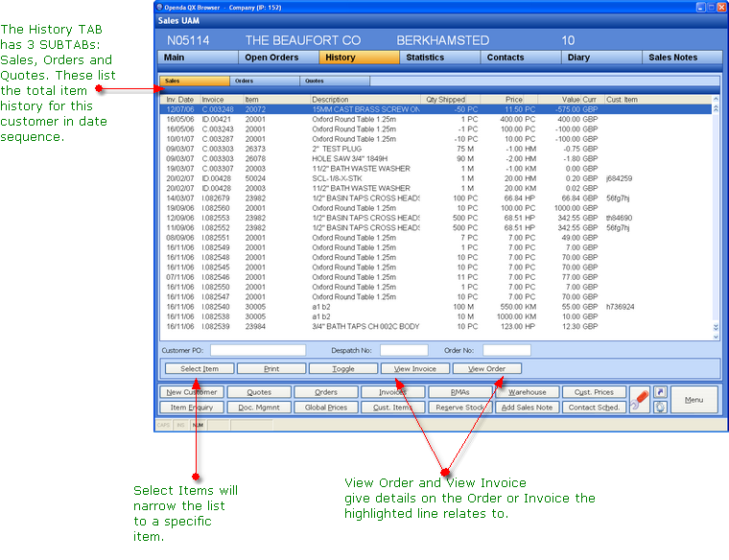Click the View Order button

pyautogui.click(x=486, y=368)
